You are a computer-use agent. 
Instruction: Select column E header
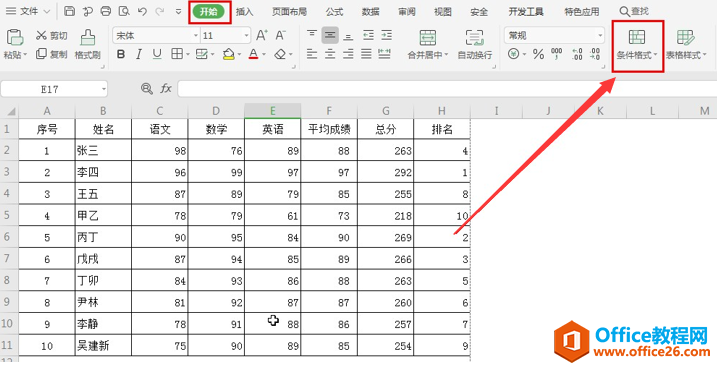click(273, 111)
